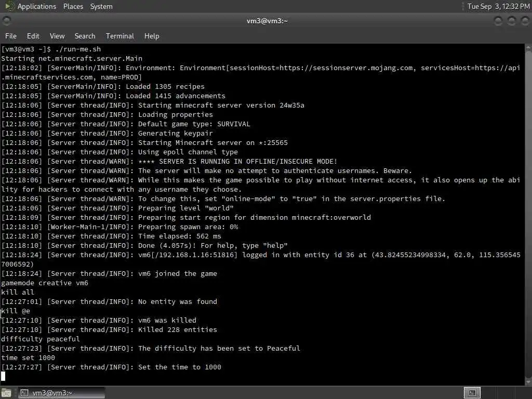The height and width of the screenshot is (399, 532).
Task: Open the Search menu
Action: [x=85, y=36]
